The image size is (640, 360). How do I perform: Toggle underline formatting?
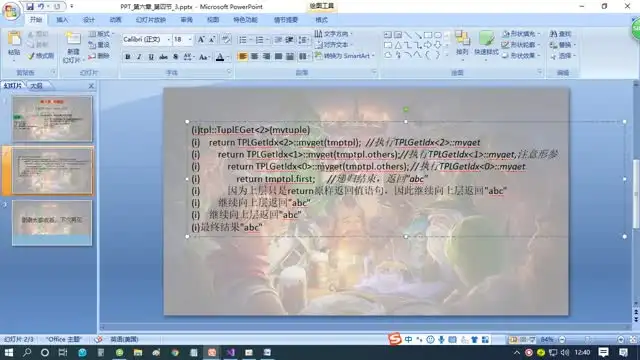(x=151, y=57)
